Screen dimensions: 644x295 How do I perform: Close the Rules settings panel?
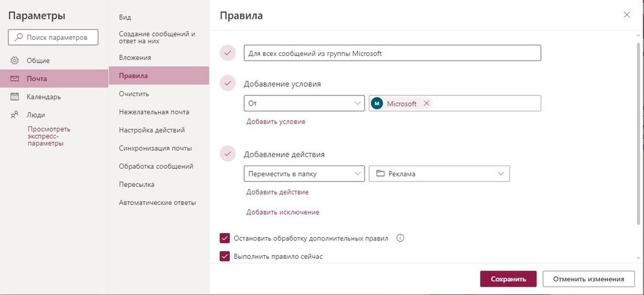[x=627, y=15]
